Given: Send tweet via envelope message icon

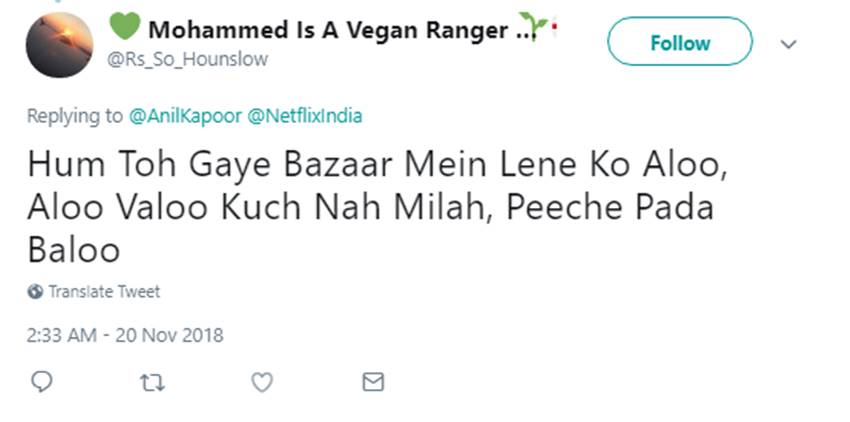Looking at the screenshot, I should pos(373,381).
